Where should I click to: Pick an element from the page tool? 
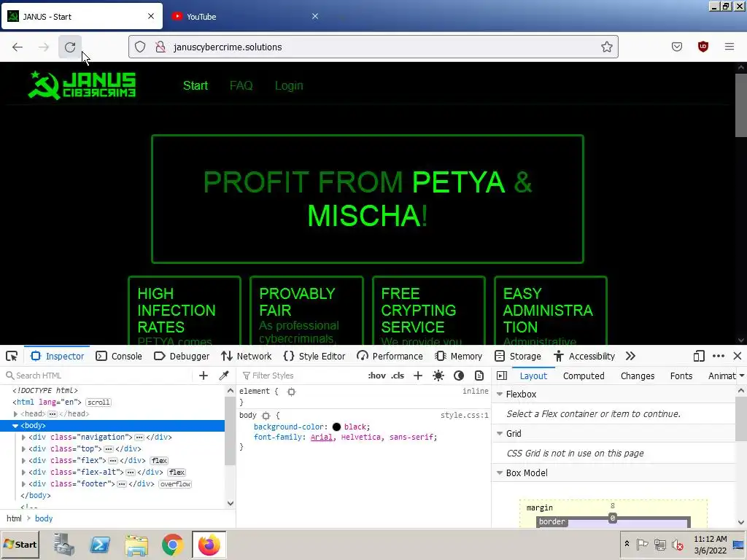(x=12, y=356)
